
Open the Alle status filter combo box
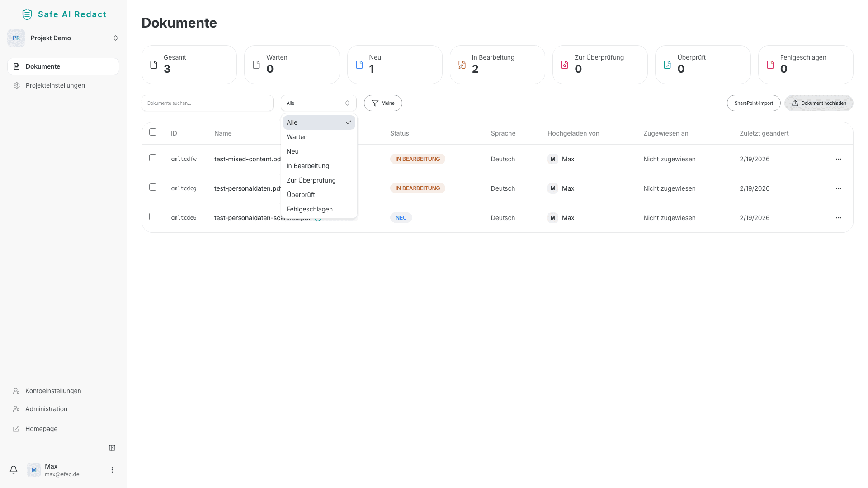point(318,103)
